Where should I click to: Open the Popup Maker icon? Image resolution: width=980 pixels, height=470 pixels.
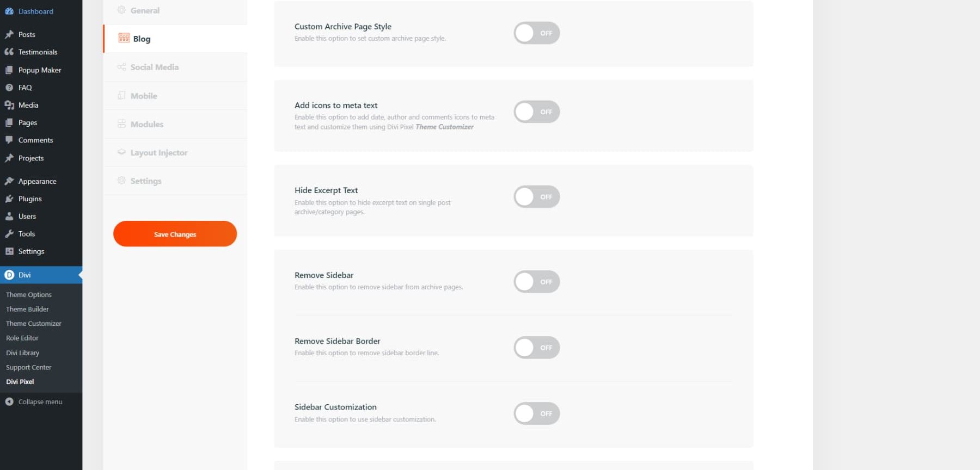[10, 70]
